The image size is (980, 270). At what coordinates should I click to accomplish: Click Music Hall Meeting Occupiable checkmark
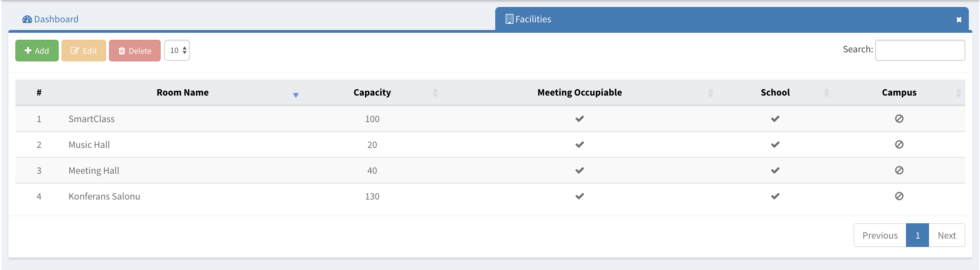coord(579,145)
